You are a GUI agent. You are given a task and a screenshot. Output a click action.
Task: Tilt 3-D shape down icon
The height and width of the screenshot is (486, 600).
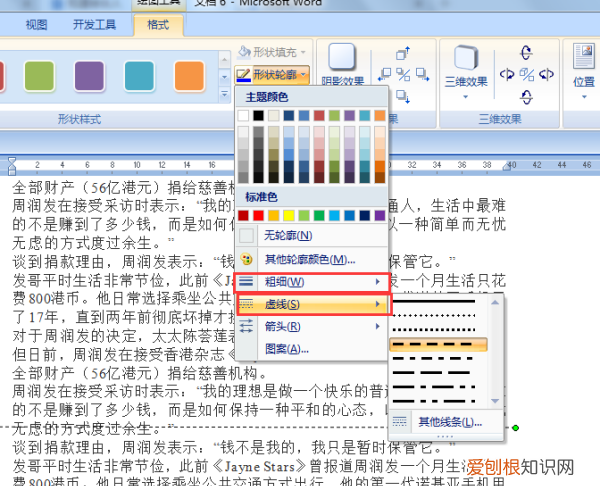[527, 97]
